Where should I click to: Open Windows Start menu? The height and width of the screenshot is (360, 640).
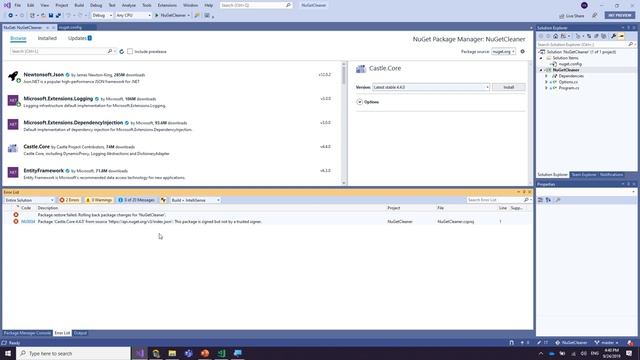point(8,353)
